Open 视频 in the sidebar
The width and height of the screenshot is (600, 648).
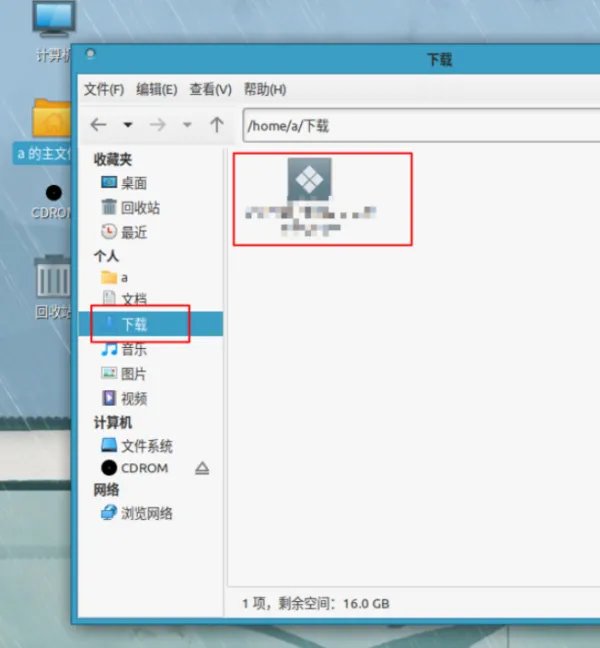coord(151,398)
